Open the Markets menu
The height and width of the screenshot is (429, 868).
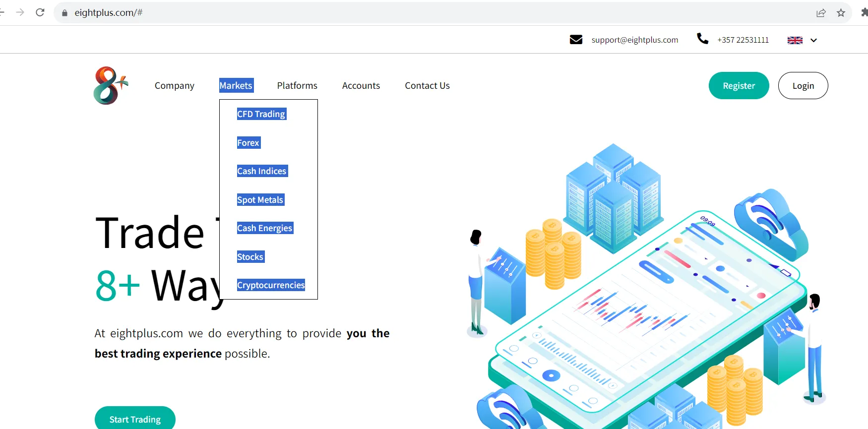coord(236,85)
